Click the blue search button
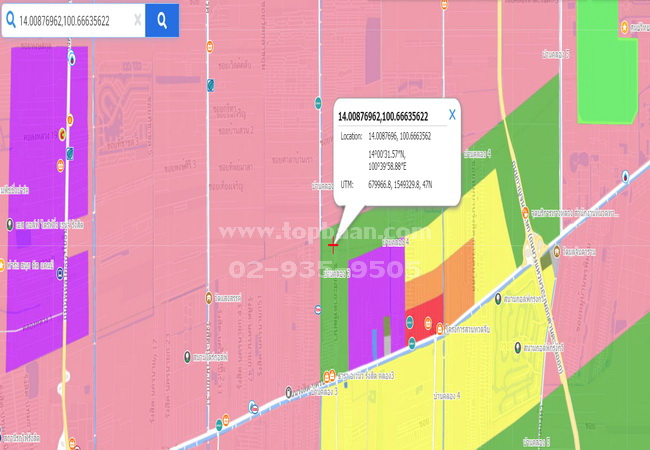This screenshot has width=650, height=450. coord(162,20)
